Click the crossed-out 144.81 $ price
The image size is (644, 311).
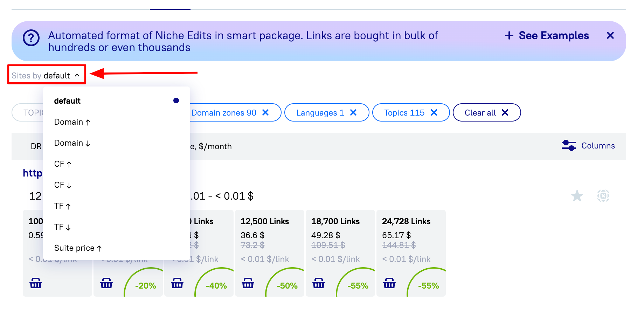pos(399,245)
